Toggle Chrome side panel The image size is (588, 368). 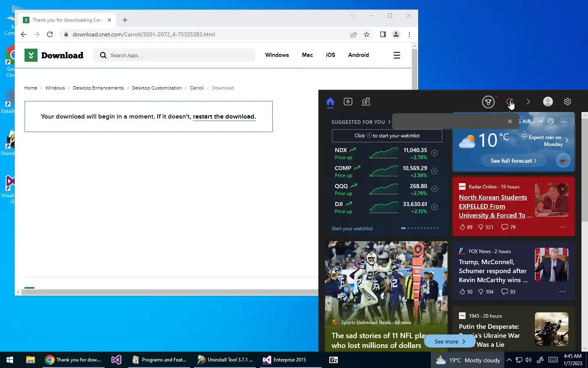click(383, 34)
